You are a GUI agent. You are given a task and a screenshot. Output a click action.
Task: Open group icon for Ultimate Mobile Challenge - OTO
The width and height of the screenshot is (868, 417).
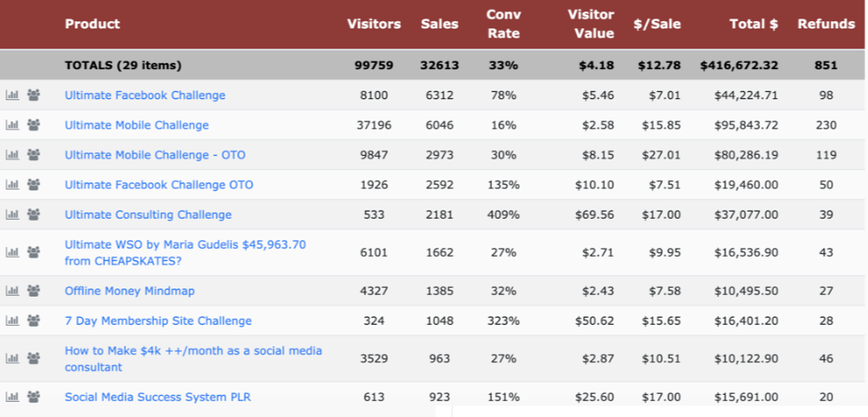34,155
